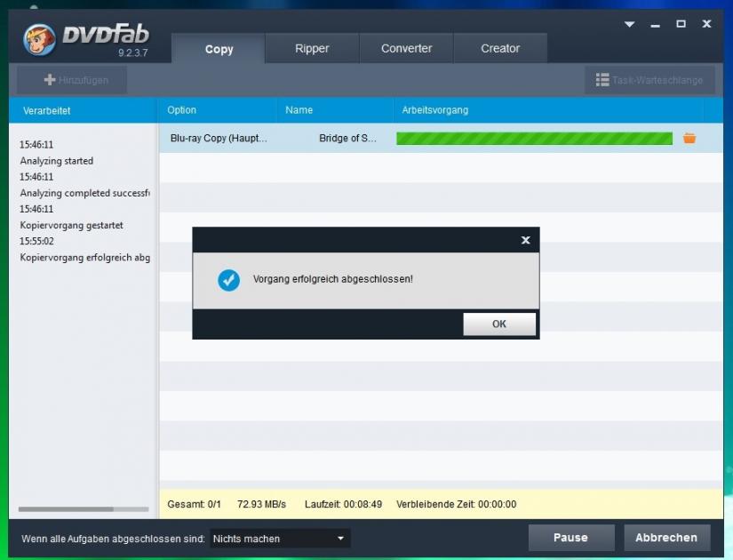Select the Blu-ray Copy (Haupt... cell
The image size is (733, 560).
[219, 139]
